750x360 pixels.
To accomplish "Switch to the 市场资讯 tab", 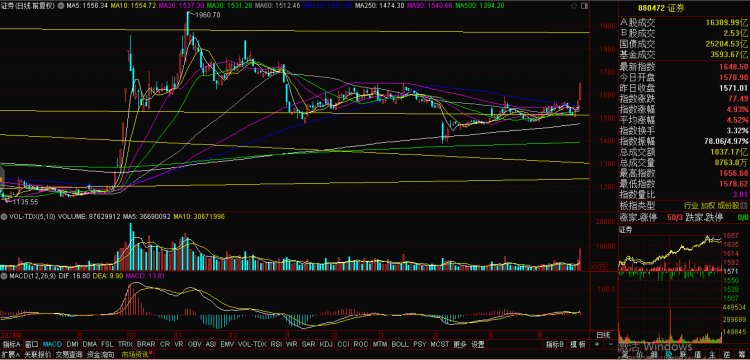I will 135,355.
